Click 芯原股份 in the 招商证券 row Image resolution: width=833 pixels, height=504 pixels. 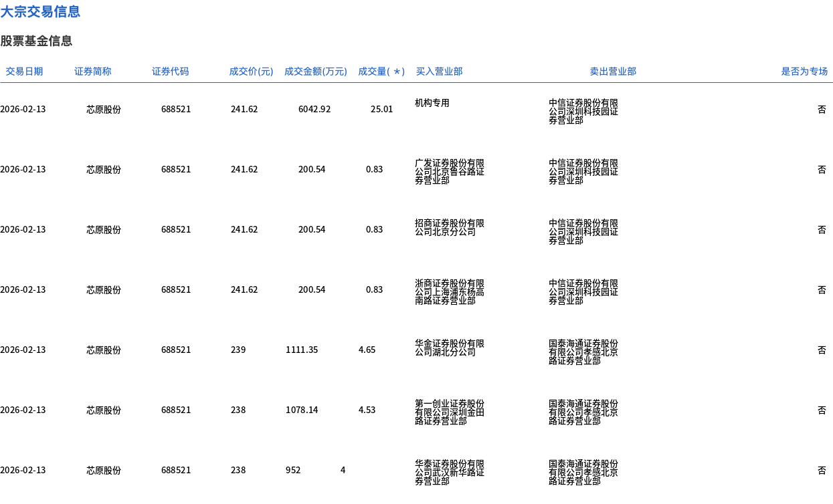[104, 229]
